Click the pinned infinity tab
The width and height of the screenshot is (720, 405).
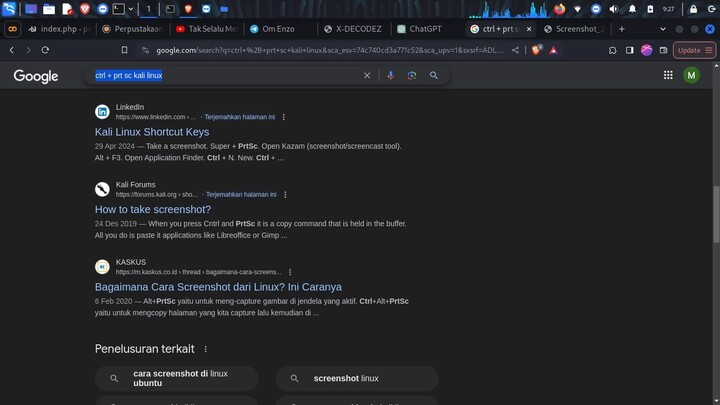[12, 29]
